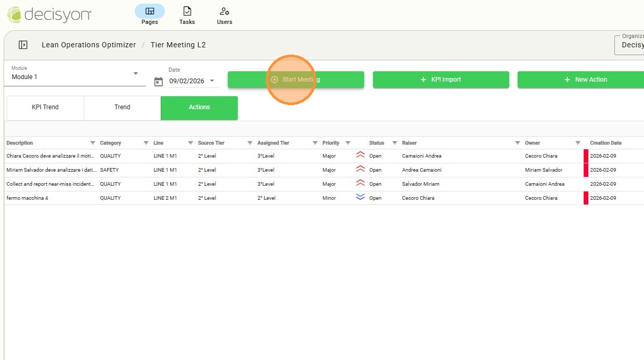Switch to the KPI Trend tab
The height and width of the screenshot is (360, 644).
(45, 108)
